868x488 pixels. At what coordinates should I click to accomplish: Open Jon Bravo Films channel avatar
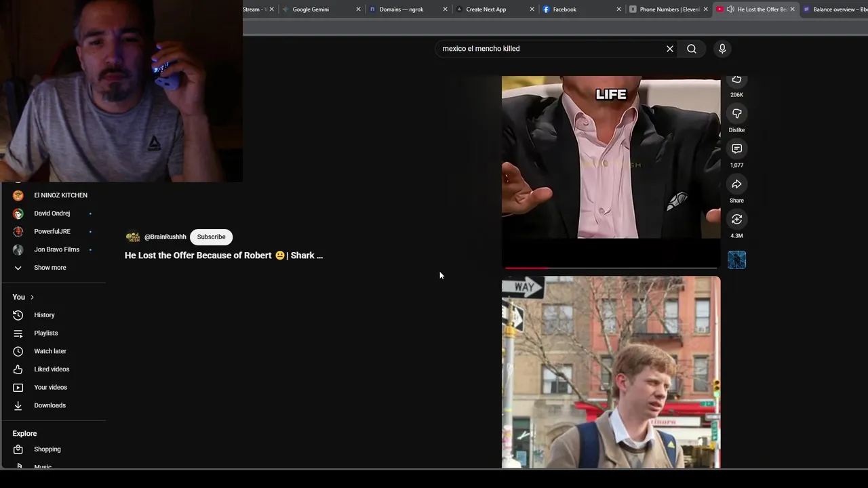click(x=18, y=249)
